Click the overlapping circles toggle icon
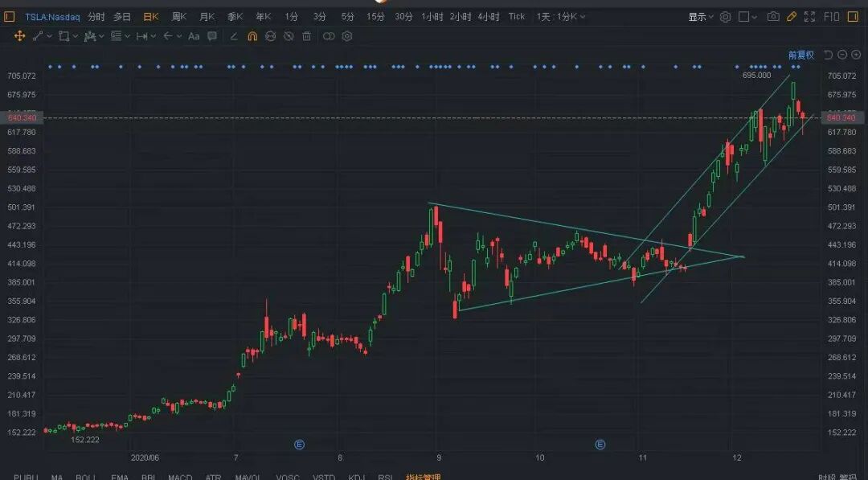 [329, 36]
